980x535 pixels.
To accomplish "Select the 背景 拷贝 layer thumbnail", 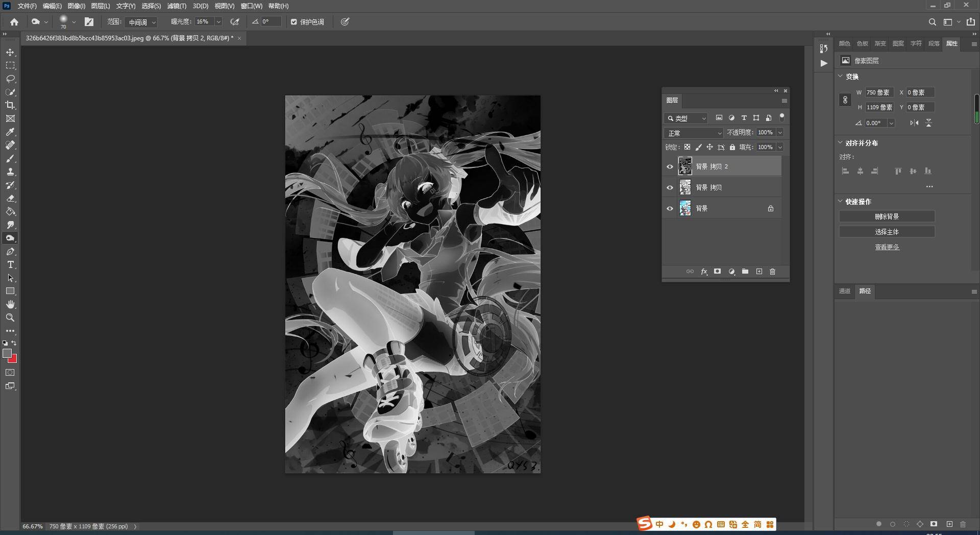I will click(x=685, y=187).
